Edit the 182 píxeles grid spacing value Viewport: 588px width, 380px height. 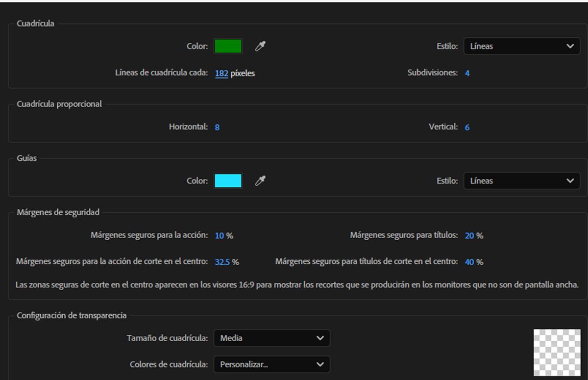tap(221, 73)
